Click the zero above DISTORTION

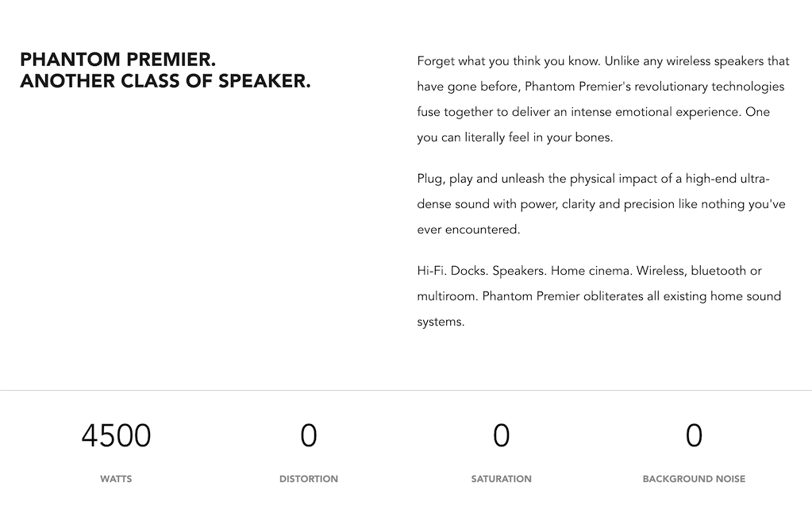[309, 435]
